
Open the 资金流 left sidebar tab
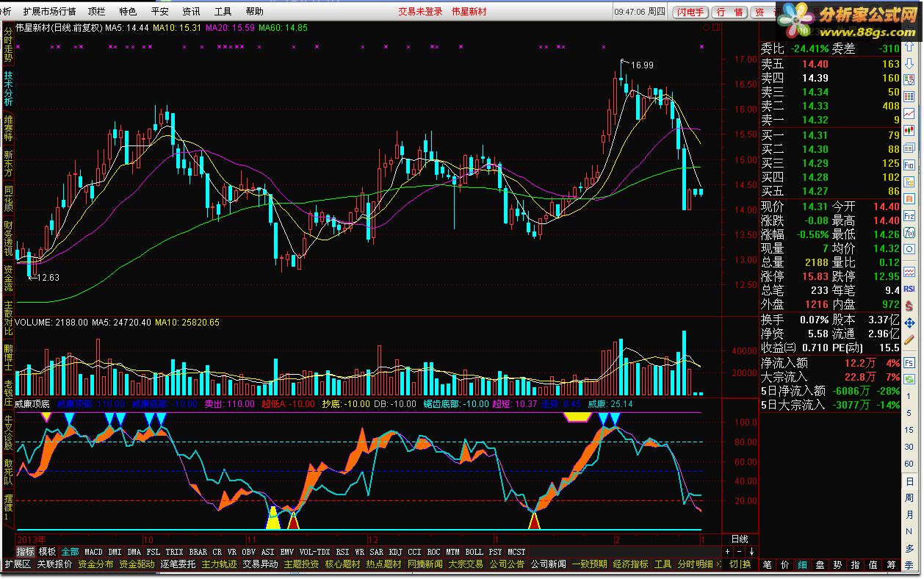8,278
